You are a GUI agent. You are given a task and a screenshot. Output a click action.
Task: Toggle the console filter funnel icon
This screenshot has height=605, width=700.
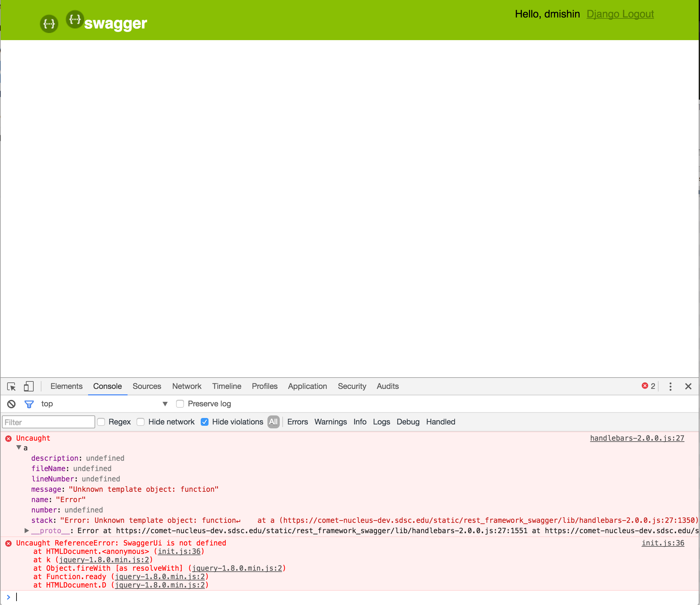pyautogui.click(x=29, y=404)
